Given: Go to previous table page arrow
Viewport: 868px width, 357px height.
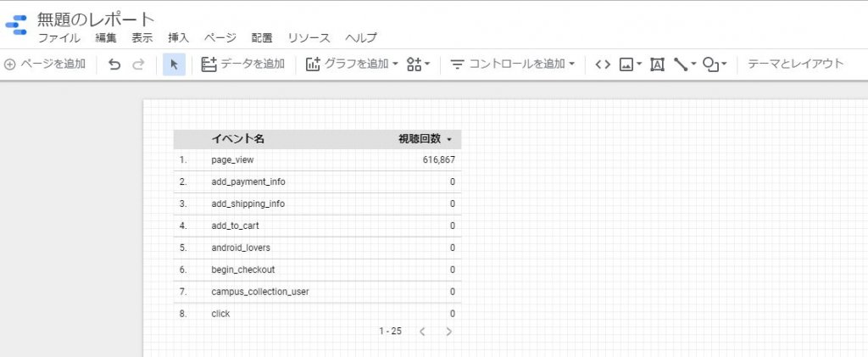Looking at the screenshot, I should point(422,332).
